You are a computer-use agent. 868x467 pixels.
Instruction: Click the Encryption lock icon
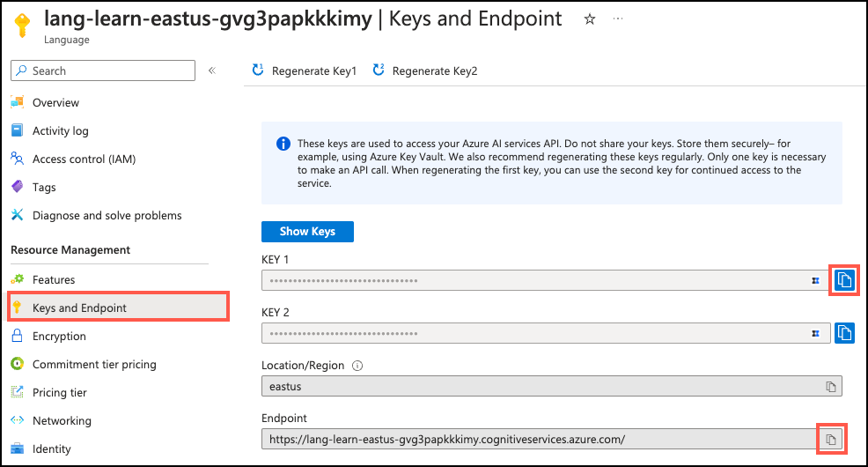pos(17,336)
